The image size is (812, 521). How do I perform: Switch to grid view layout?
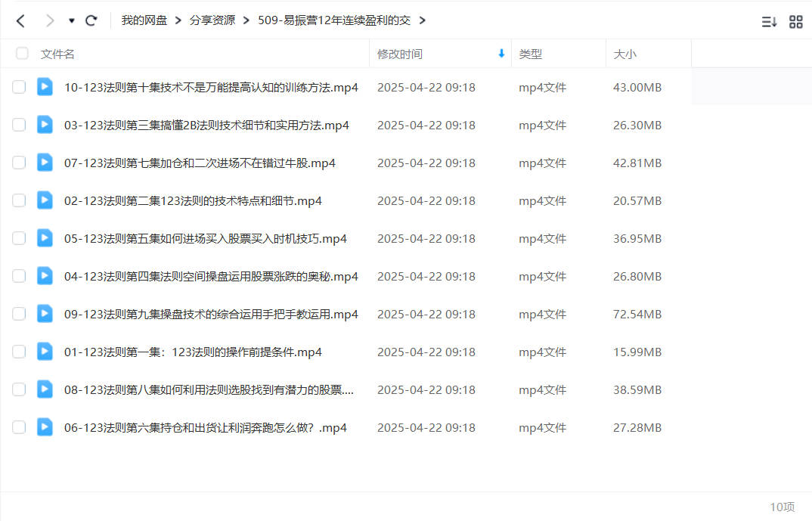coord(796,22)
